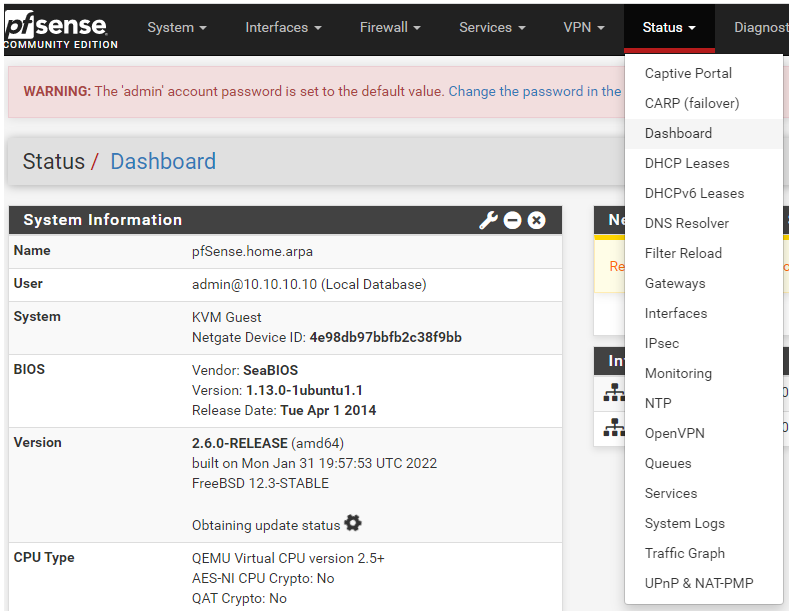Minimize the System Information widget
The image size is (797, 611).
click(x=512, y=220)
